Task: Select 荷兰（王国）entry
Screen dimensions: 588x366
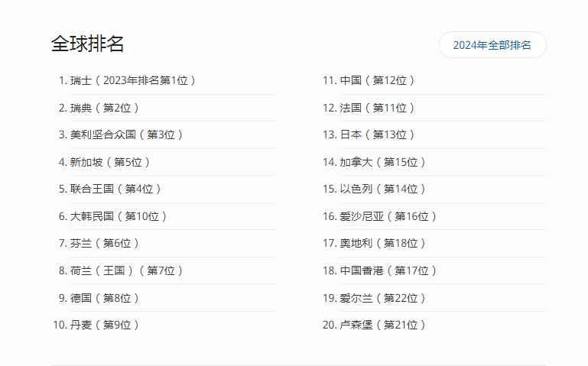Action: 127,270
